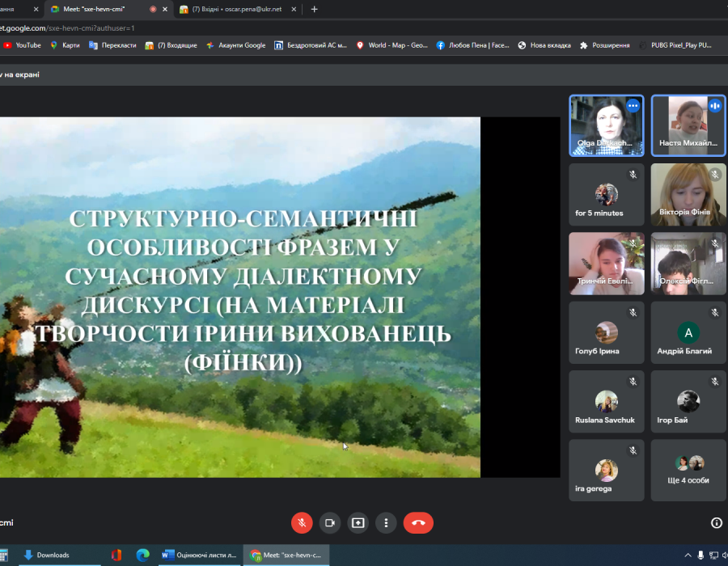
Task: Expand the 'Ще 4 особи' participants tile
Action: click(688, 470)
